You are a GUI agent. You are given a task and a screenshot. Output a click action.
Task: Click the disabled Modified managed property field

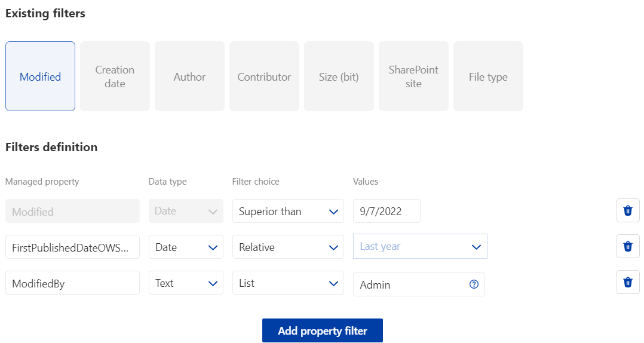(72, 211)
